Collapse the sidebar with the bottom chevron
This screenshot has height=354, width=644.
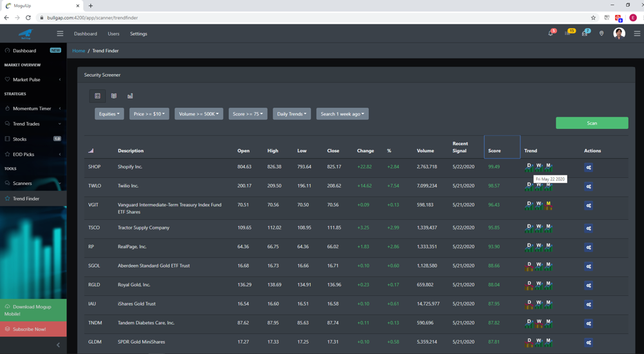point(58,345)
